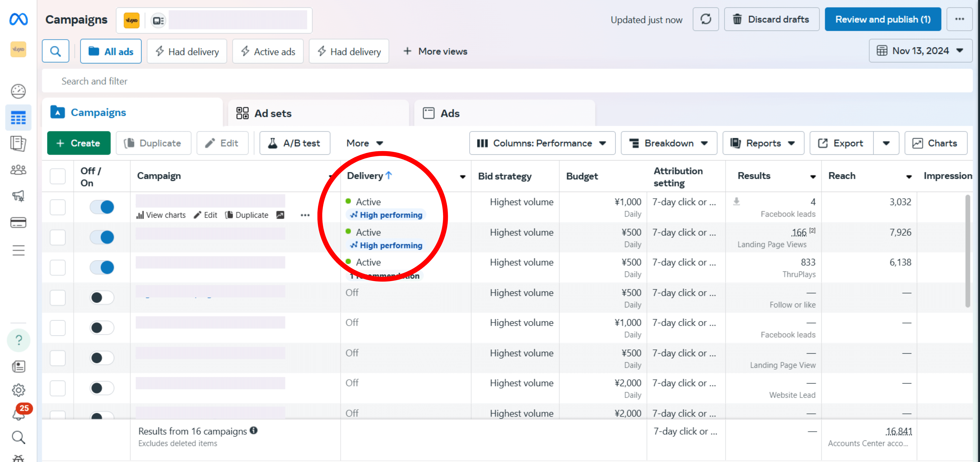Image resolution: width=980 pixels, height=462 pixels.
Task: Click the refresh data icon
Action: [705, 19]
